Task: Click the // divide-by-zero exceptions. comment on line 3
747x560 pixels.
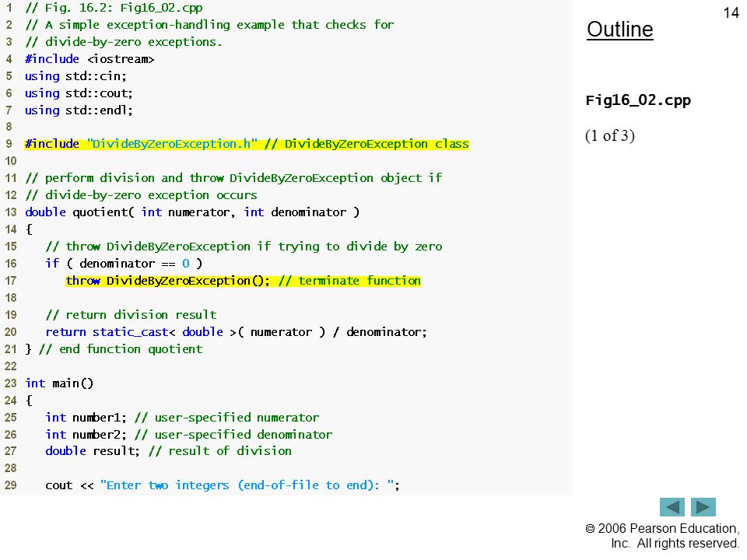Action: click(124, 42)
